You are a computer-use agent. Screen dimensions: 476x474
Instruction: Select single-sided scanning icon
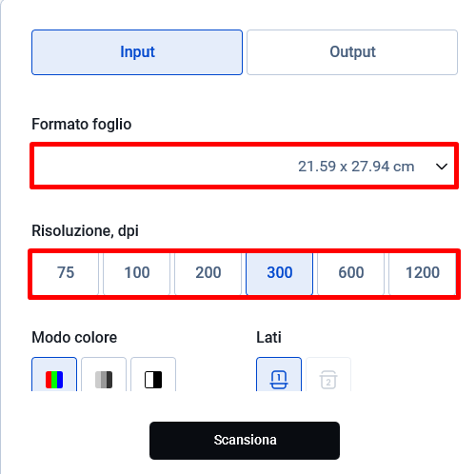[x=279, y=375]
